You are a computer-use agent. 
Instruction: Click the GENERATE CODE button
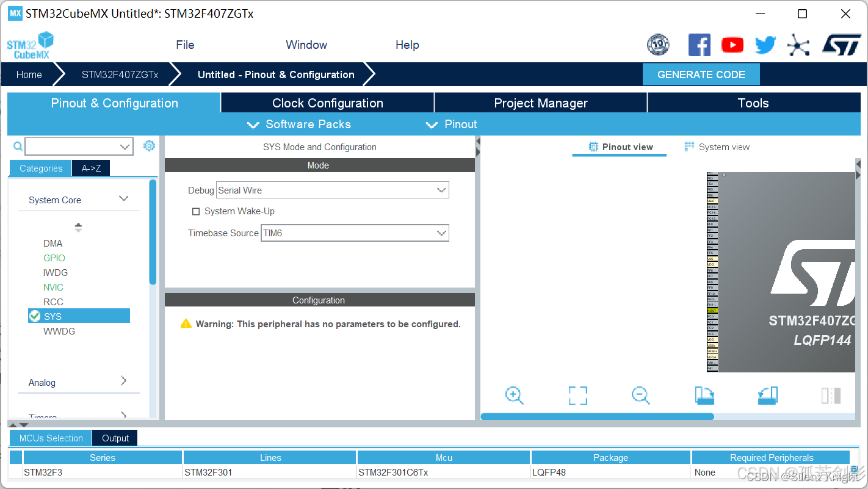click(x=701, y=74)
